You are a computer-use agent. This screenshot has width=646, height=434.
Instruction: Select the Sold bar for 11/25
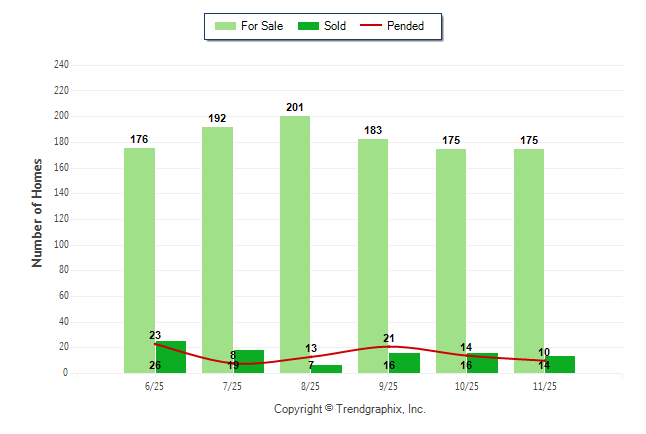tap(560, 365)
